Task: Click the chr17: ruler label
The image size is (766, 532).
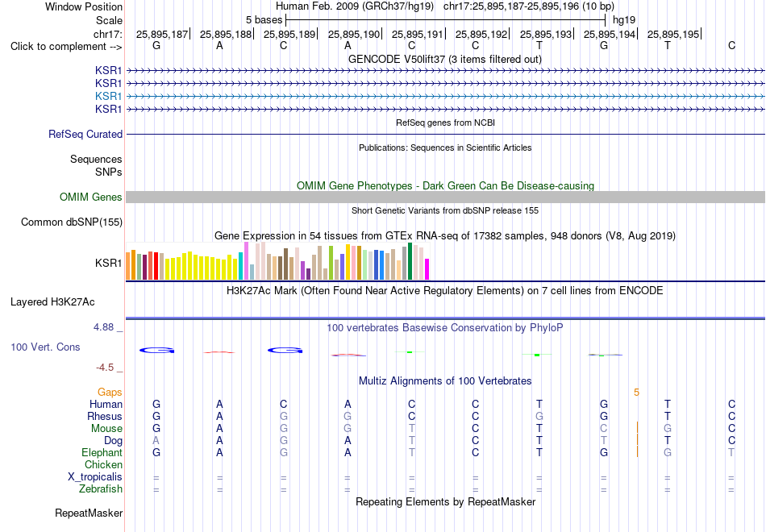Action: (x=108, y=34)
